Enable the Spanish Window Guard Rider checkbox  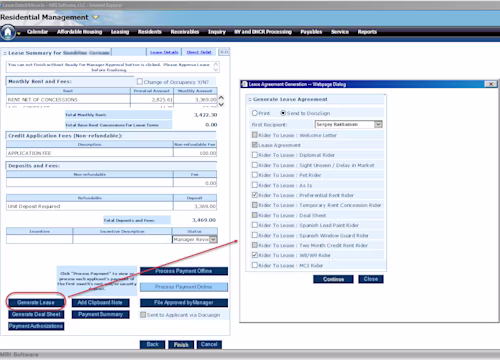(x=255, y=235)
